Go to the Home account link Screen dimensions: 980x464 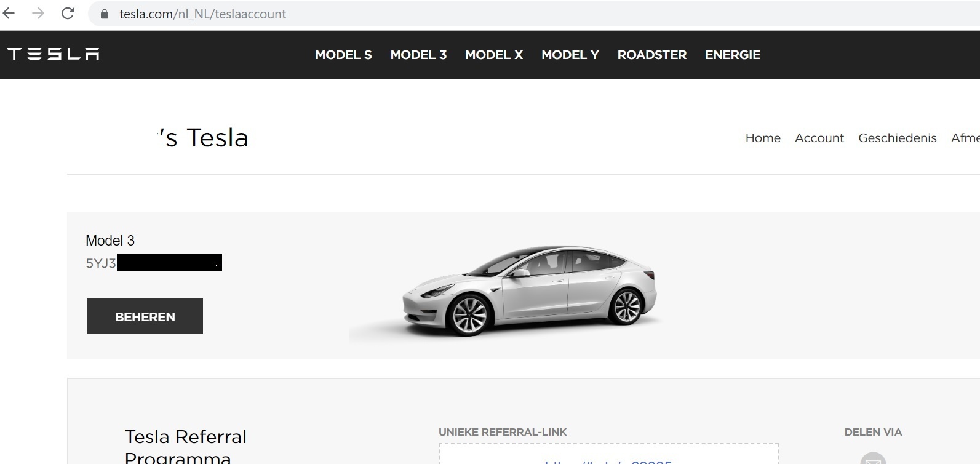pos(763,138)
